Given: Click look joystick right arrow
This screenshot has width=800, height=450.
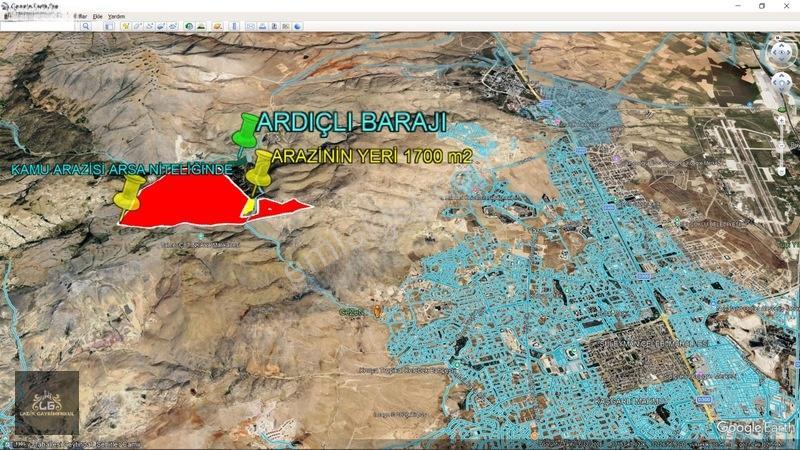Looking at the screenshot, I should click(x=789, y=52).
